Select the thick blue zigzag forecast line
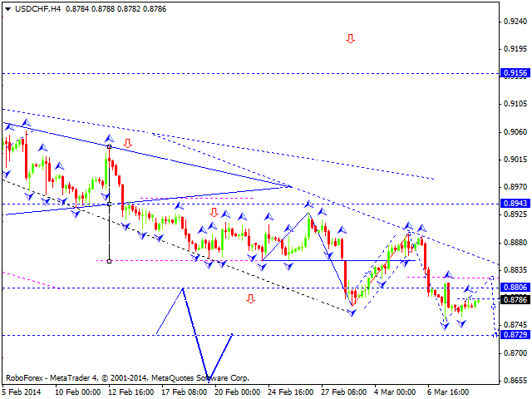The image size is (532, 399). [196, 332]
